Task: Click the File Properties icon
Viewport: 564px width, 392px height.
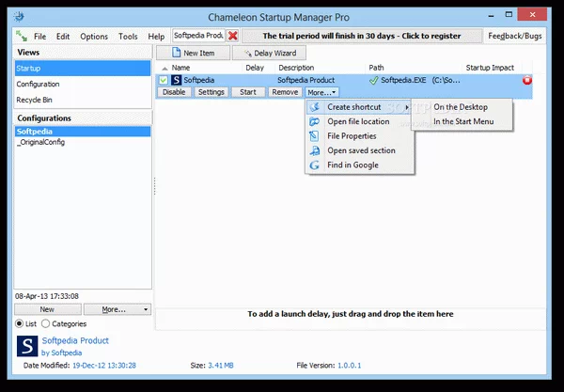Action: pos(314,136)
